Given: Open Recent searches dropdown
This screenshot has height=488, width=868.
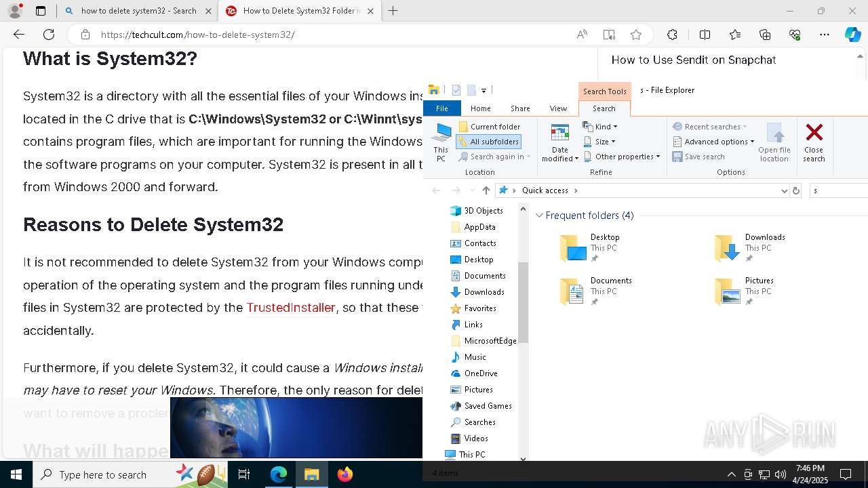Looking at the screenshot, I should (710, 127).
